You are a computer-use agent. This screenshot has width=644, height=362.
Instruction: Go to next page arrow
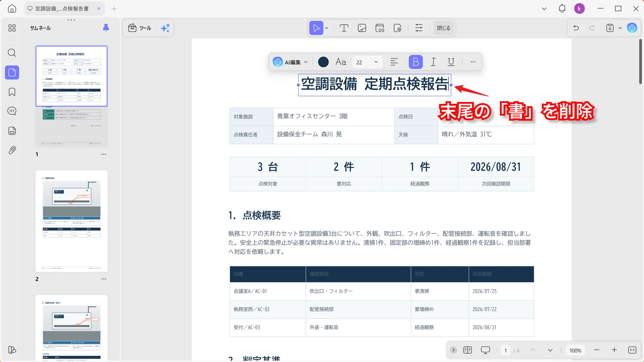550,350
